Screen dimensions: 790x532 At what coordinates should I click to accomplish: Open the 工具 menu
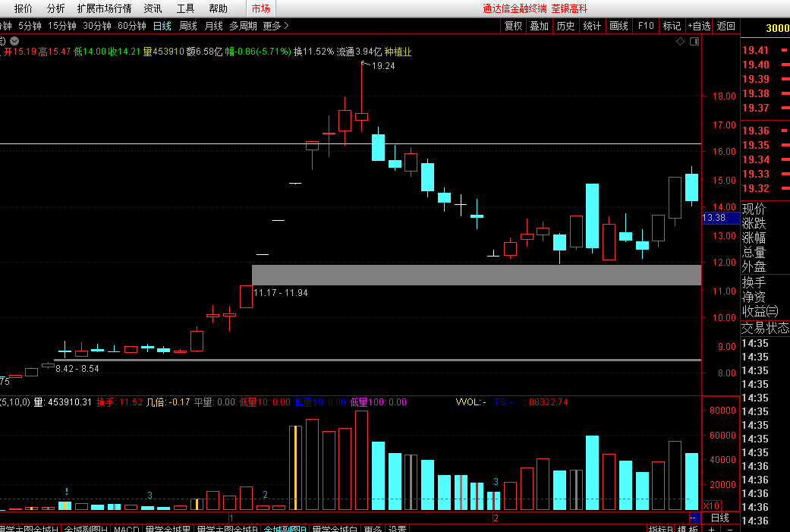pyautogui.click(x=185, y=8)
